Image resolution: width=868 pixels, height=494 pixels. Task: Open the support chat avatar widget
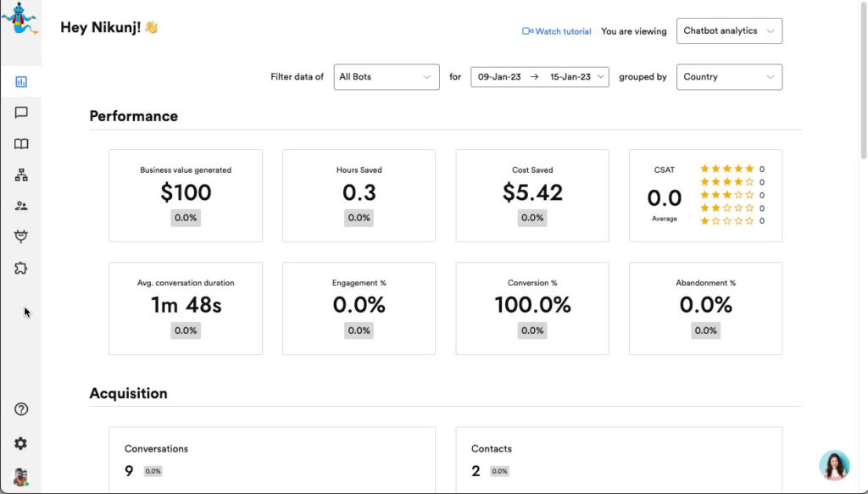(x=834, y=465)
